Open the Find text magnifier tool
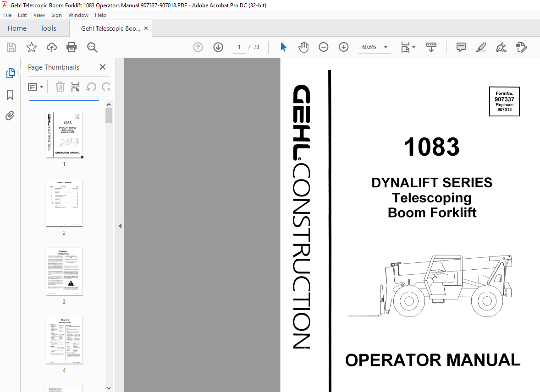The width and height of the screenshot is (540, 392). click(92, 47)
